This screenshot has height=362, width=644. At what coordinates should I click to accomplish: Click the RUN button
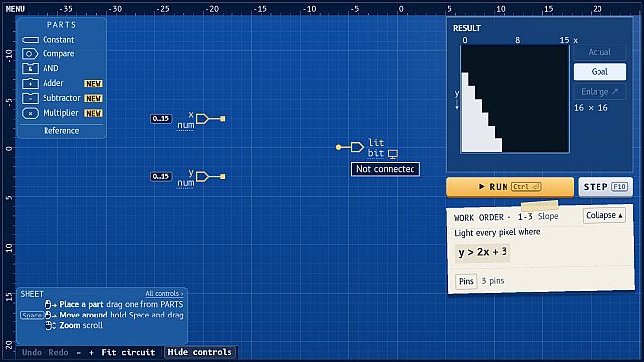point(509,187)
